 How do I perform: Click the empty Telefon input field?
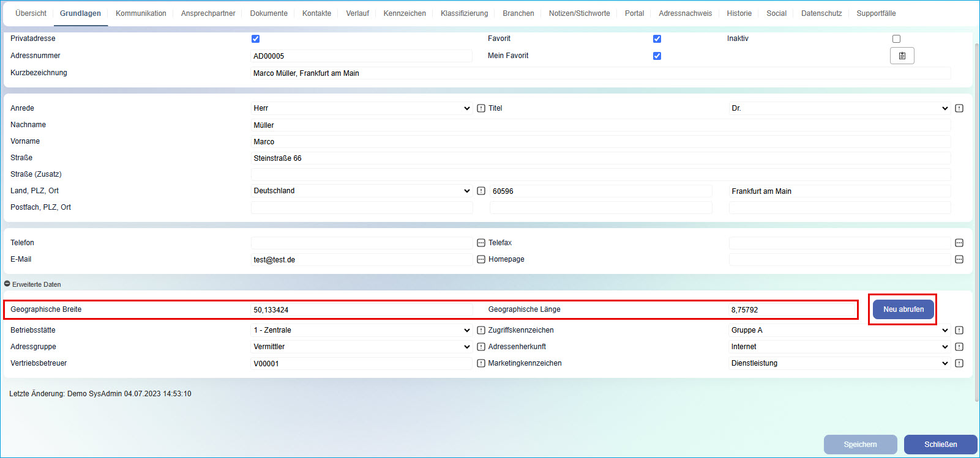tap(362, 243)
